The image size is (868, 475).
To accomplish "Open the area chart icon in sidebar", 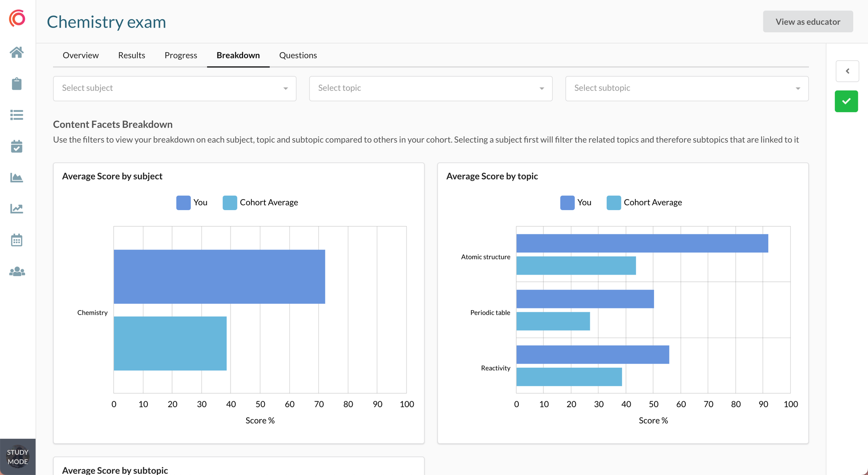I will tap(17, 178).
